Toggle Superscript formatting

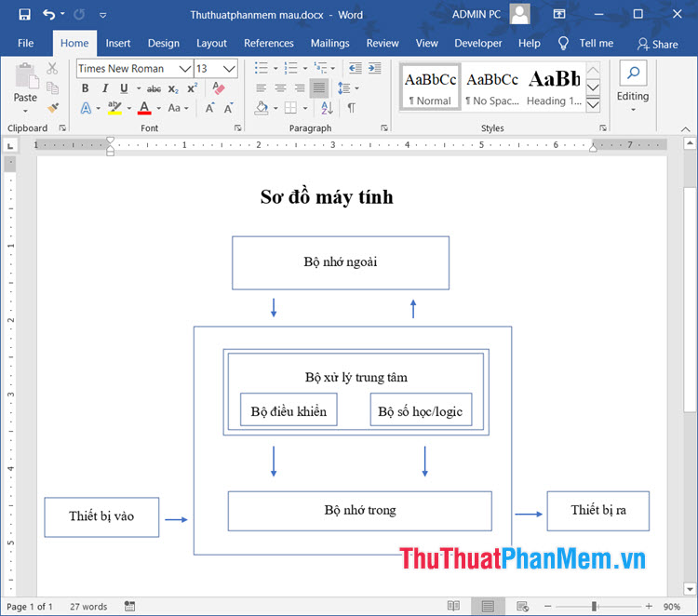click(193, 88)
